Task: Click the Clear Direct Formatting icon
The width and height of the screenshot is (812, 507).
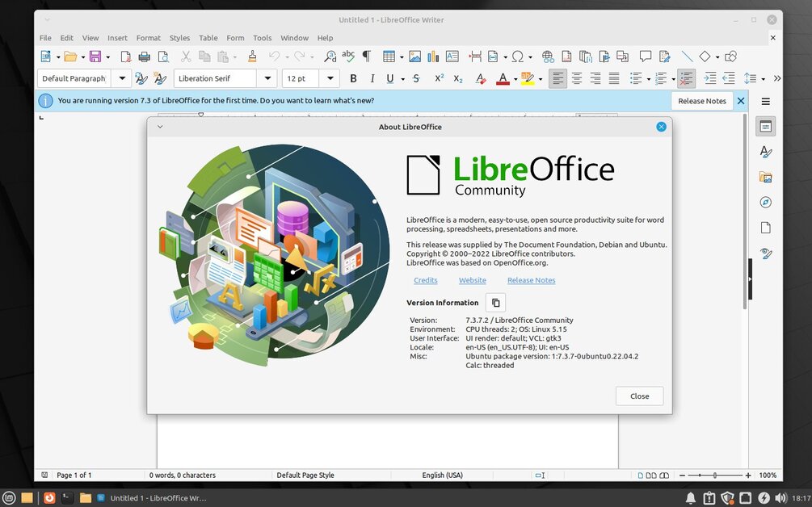Action: [x=481, y=78]
